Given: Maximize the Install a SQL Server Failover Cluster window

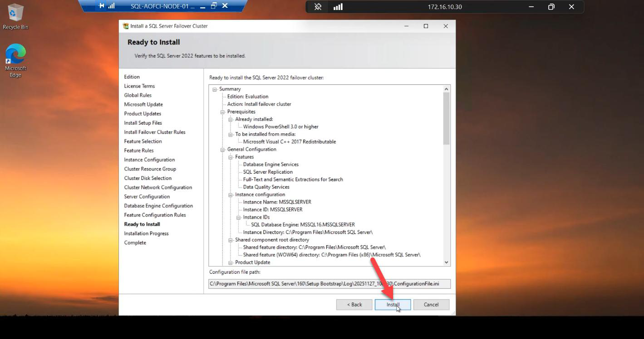Looking at the screenshot, I should 426,26.
